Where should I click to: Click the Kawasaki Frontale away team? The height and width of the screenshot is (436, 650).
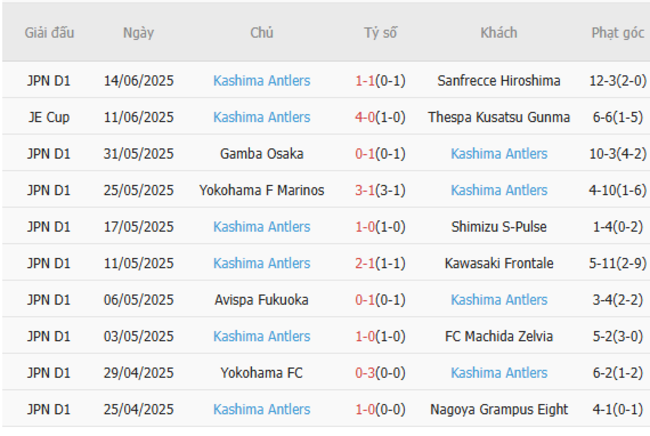(x=498, y=263)
